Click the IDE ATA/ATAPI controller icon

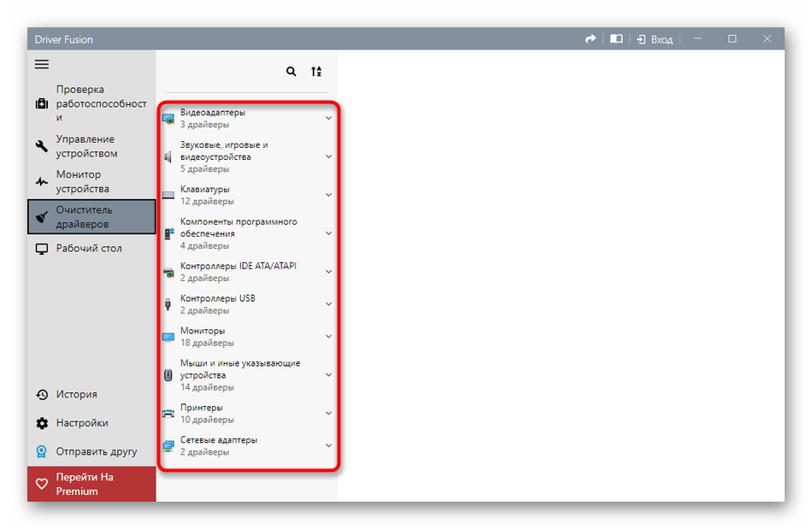(168, 273)
